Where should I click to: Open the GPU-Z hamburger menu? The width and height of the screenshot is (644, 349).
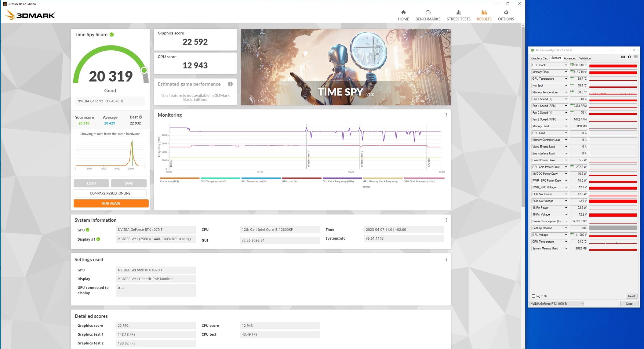tap(635, 57)
